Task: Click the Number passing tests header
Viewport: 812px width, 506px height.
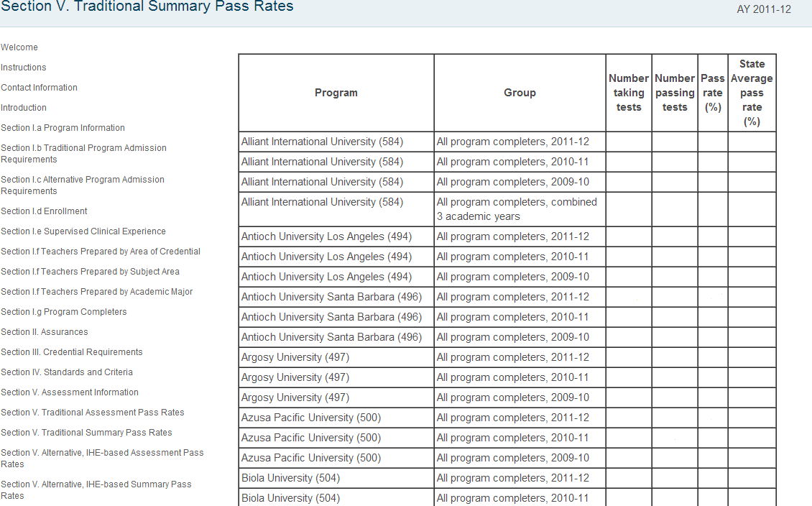Action: [675, 93]
